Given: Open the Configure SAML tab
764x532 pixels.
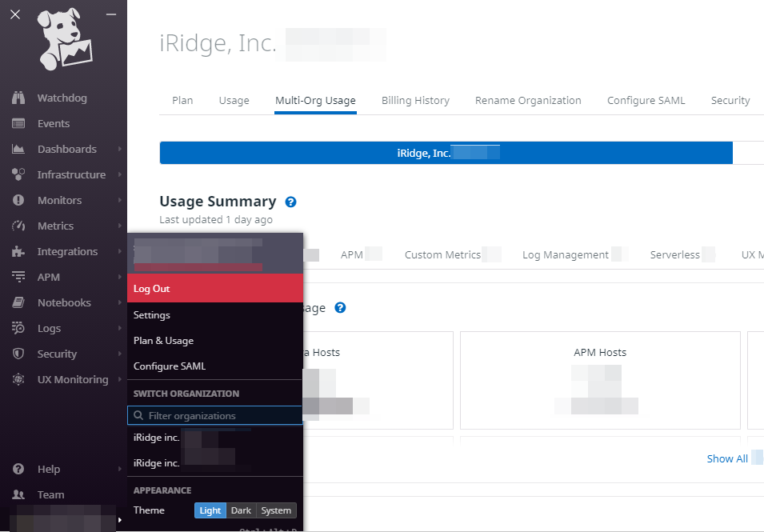Looking at the screenshot, I should [x=646, y=100].
